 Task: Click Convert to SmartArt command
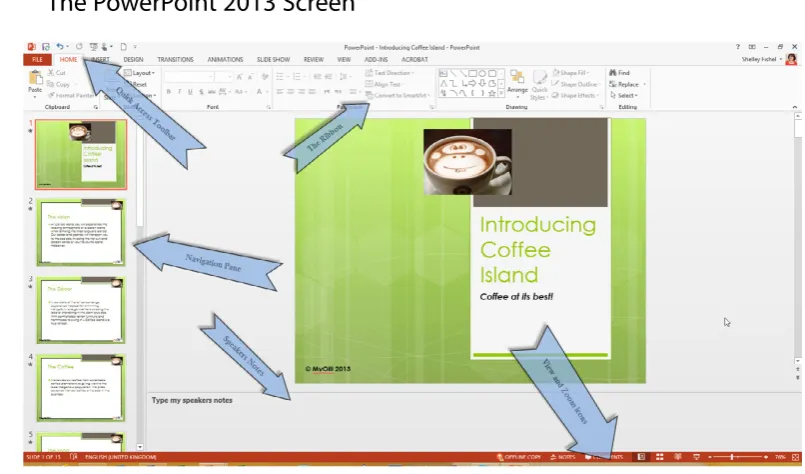coord(397,96)
